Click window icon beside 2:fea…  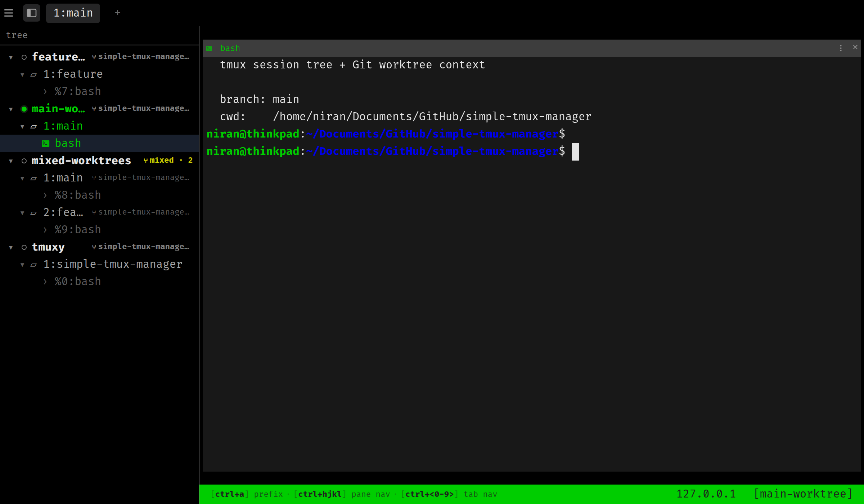point(33,213)
